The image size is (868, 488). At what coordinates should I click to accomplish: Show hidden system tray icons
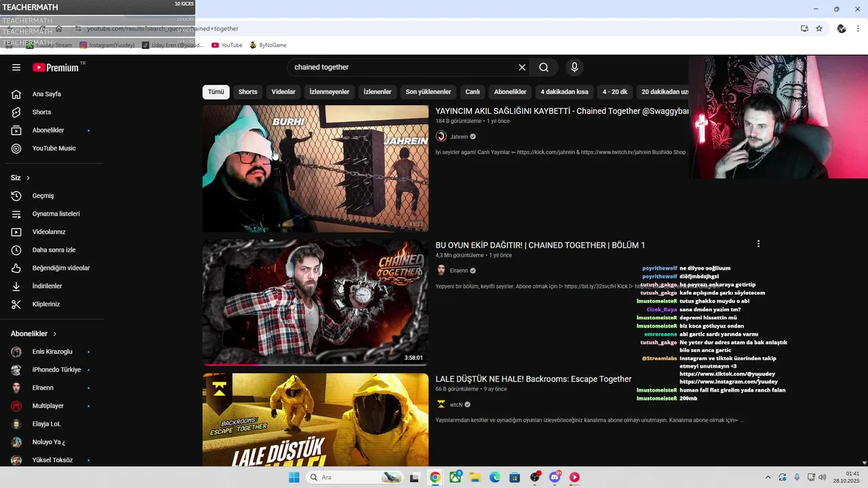(x=768, y=477)
